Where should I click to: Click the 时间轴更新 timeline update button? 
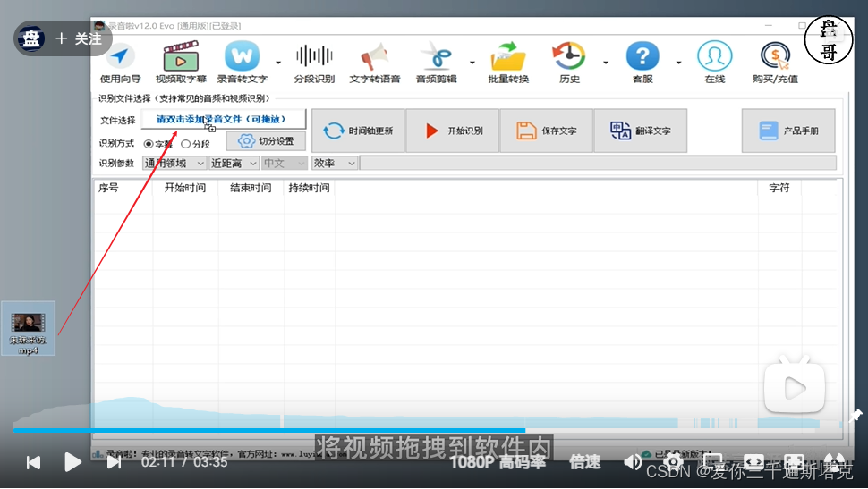pyautogui.click(x=358, y=131)
